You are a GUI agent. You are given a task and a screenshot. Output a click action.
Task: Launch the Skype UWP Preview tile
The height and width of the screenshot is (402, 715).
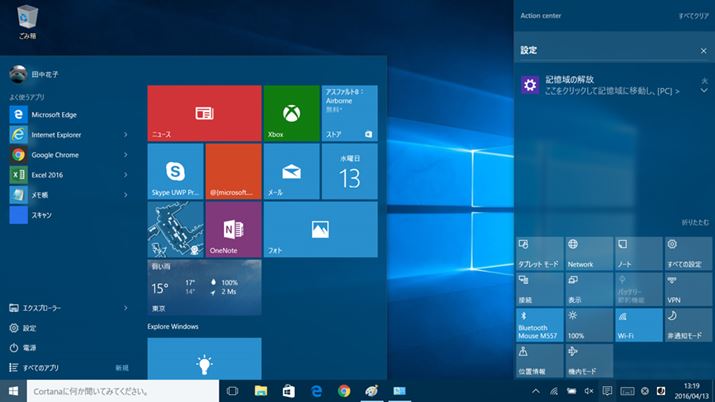click(175, 171)
